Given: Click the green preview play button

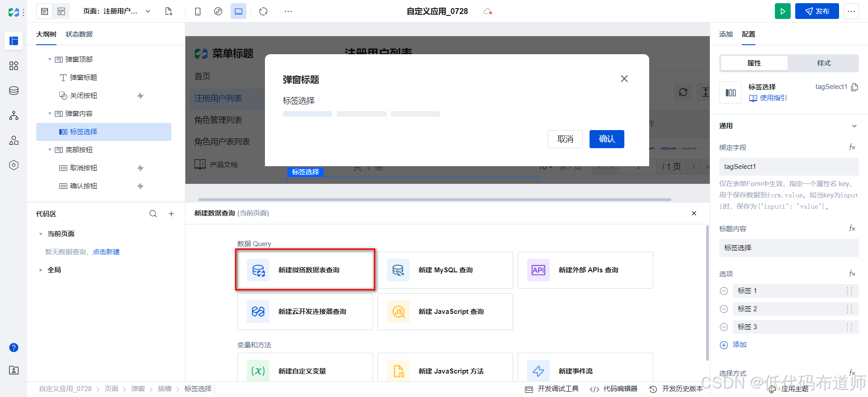Looking at the screenshot, I should (783, 11).
